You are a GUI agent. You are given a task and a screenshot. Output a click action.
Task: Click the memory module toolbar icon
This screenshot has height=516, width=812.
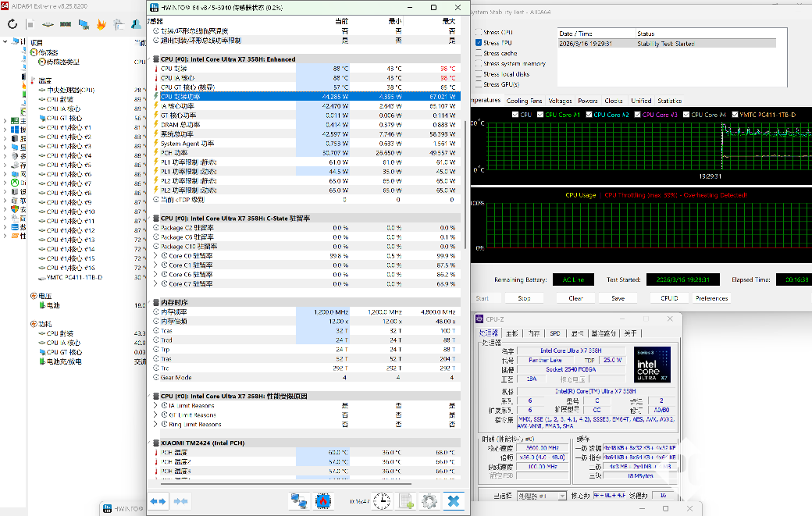(66, 24)
